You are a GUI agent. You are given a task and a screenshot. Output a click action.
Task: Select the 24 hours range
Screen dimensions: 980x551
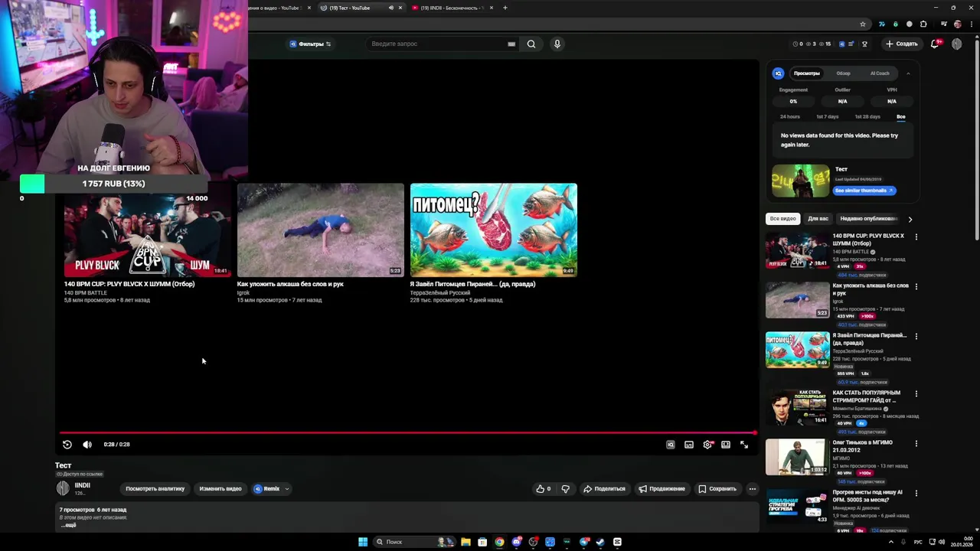[790, 117]
